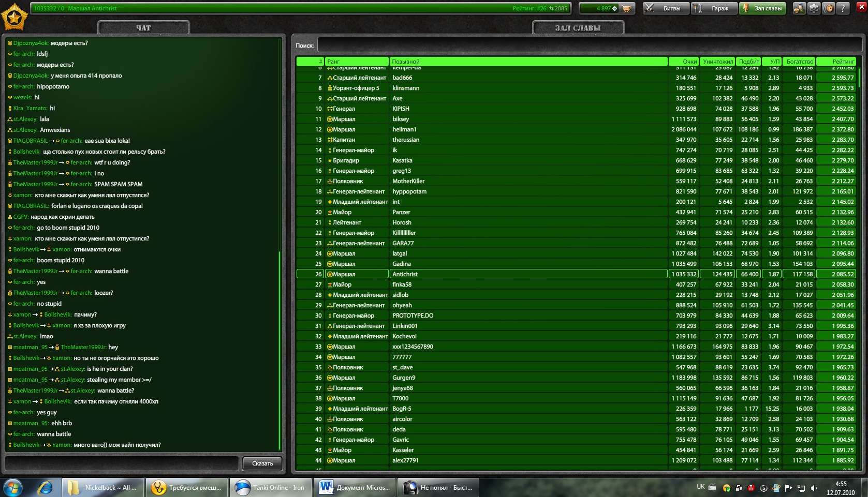The width and height of the screenshot is (868, 497).
Task: Click Kira_Yamato nickname in chat
Action: [30, 108]
